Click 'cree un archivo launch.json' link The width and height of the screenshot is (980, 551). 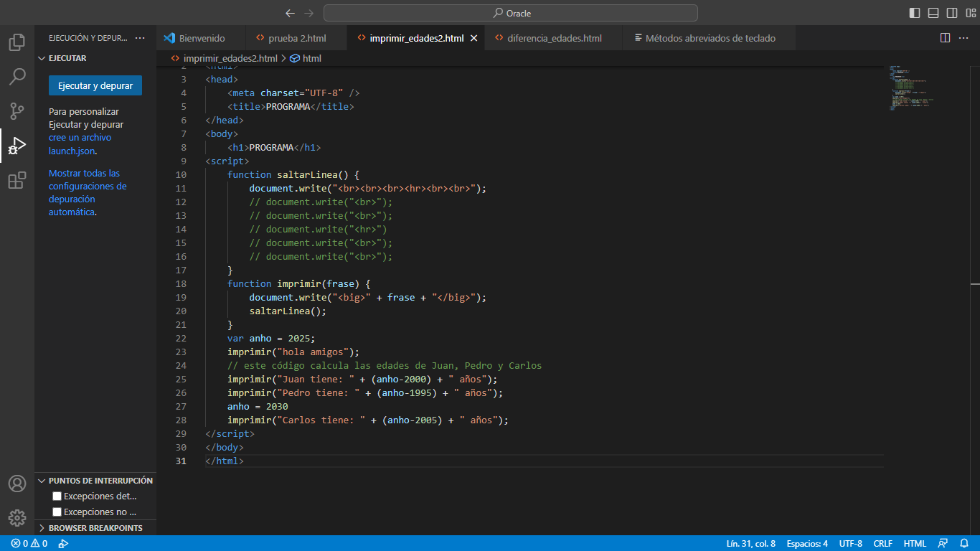coord(80,144)
